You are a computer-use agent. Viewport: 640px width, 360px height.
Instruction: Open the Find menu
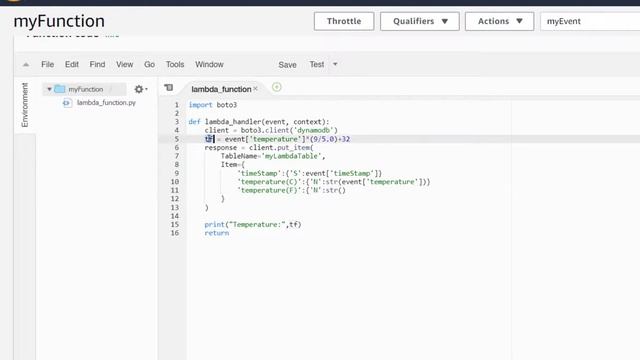point(97,64)
